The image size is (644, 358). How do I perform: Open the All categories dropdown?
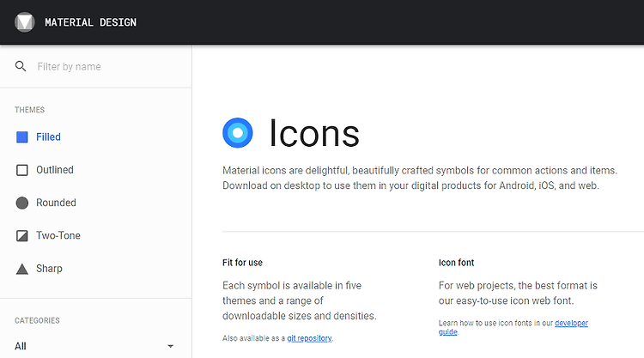pyautogui.click(x=94, y=346)
